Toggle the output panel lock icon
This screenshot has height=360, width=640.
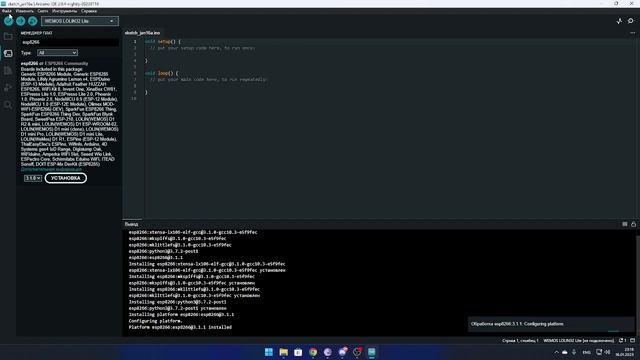[633, 224]
